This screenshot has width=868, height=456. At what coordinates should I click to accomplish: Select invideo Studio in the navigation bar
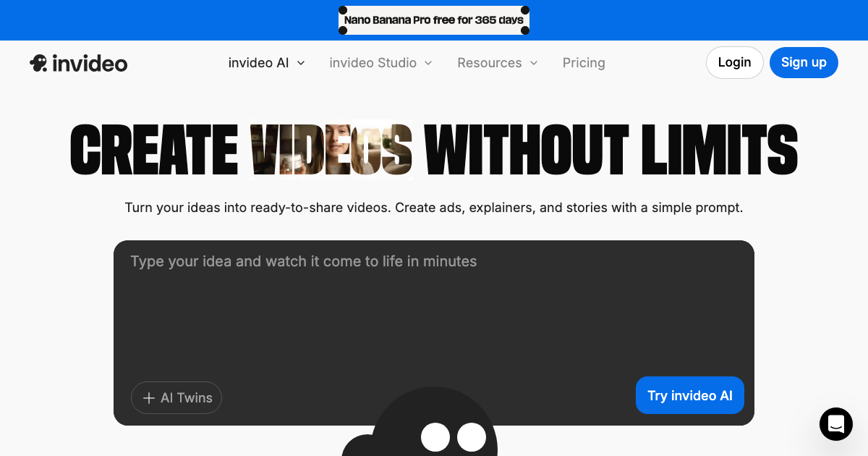pos(373,63)
